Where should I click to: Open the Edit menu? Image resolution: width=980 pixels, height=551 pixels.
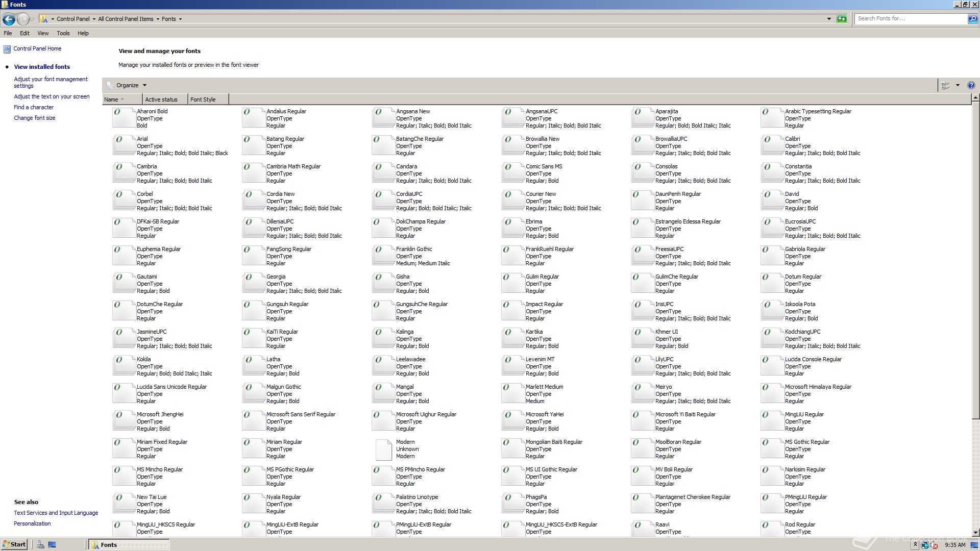24,33
